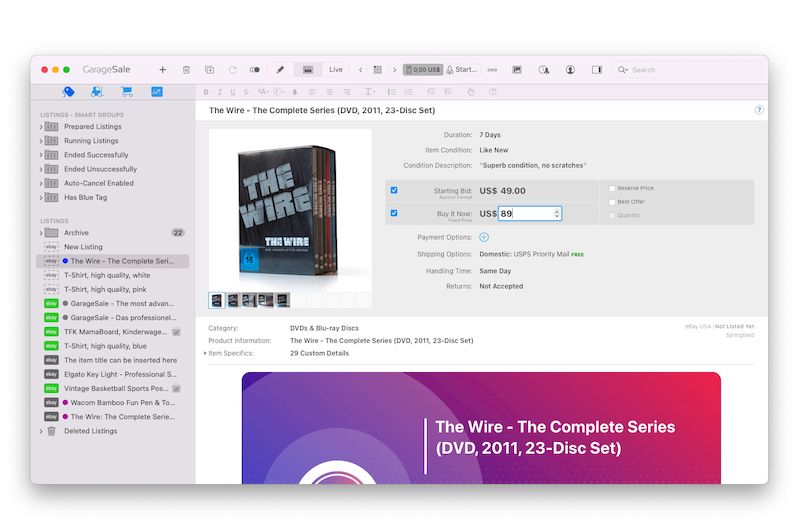Viewport: 800px width, 526px height.
Task: Switch to the preview mode icon
Action: (308, 69)
